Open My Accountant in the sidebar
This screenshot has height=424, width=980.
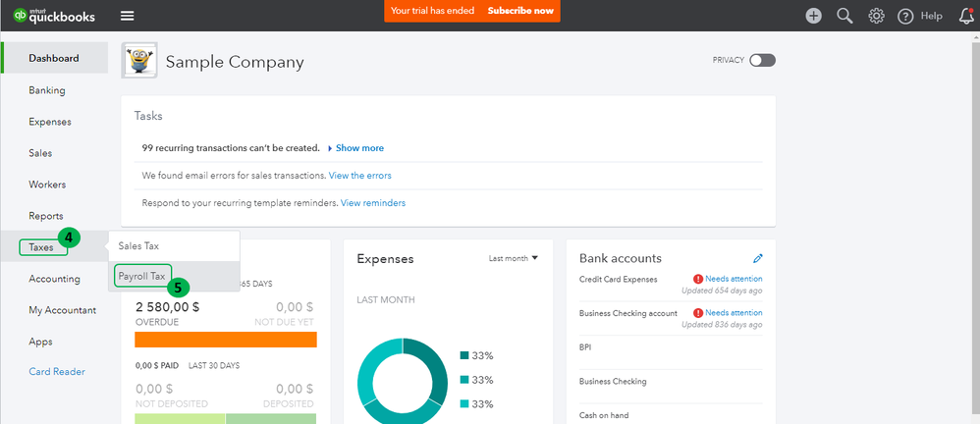[x=63, y=310]
